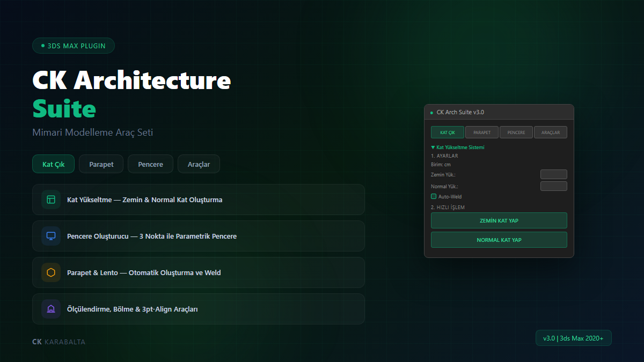This screenshot has width=644, height=362.
Task: Select PARAPET tab in CK Arch Suite panel
Action: tap(482, 132)
